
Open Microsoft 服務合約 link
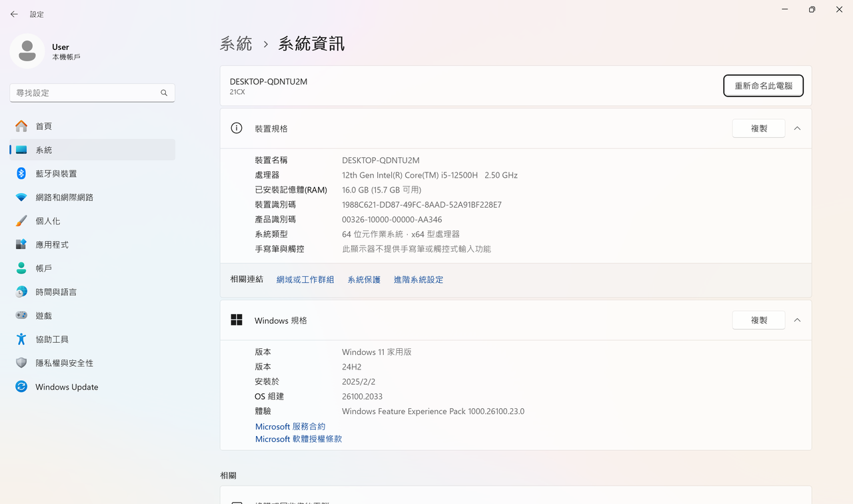point(290,426)
